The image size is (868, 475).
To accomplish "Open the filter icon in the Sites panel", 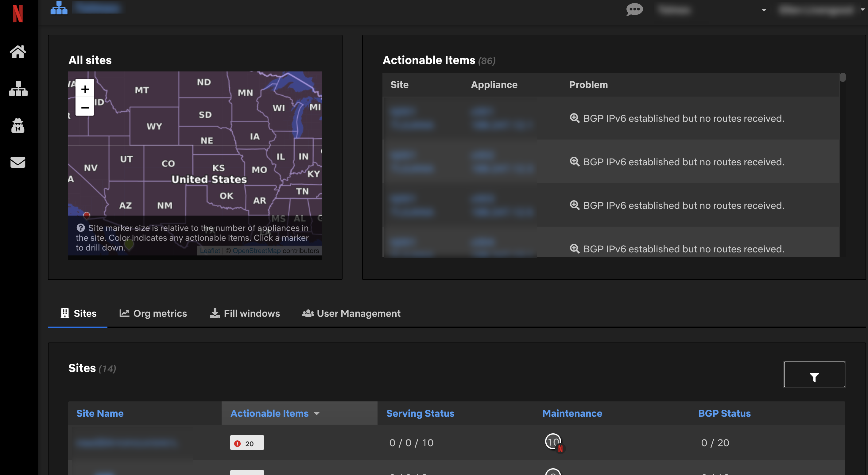I will coord(814,374).
